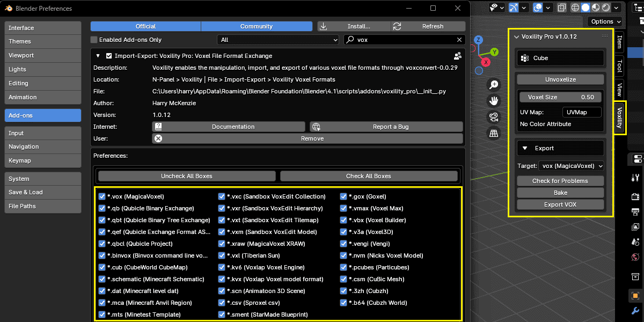Toggle the viewport overlays icon
Viewport: 644px width, 322px height.
tap(538, 8)
